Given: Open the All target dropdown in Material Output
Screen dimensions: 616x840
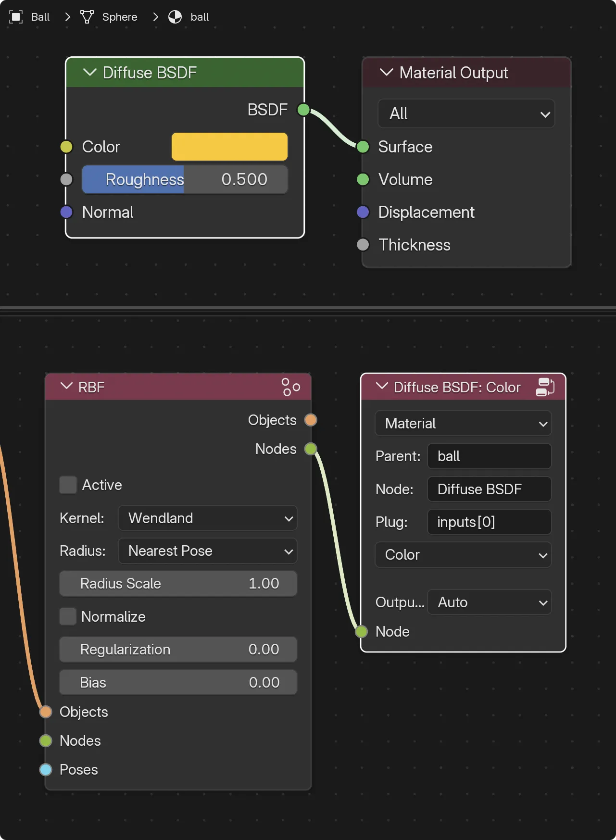Looking at the screenshot, I should (466, 114).
